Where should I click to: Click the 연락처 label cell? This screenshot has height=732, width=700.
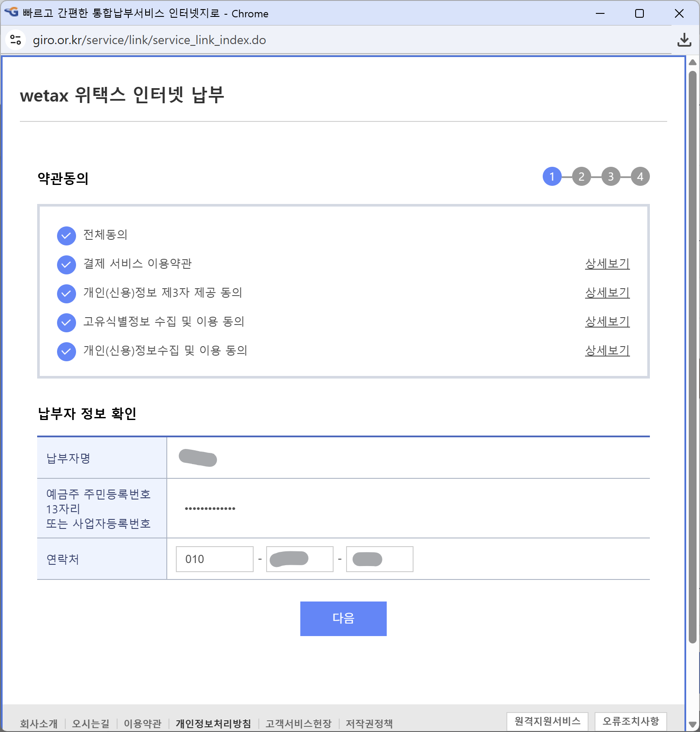pyautogui.click(x=102, y=559)
